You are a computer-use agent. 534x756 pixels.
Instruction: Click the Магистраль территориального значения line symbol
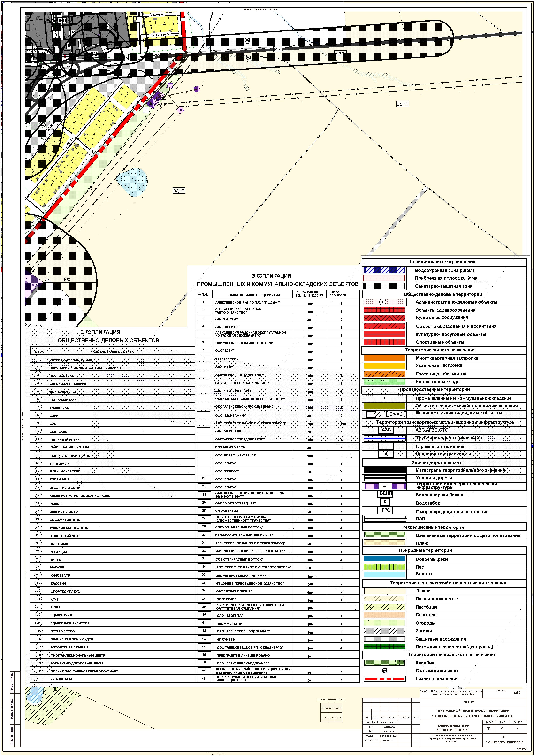385,470
